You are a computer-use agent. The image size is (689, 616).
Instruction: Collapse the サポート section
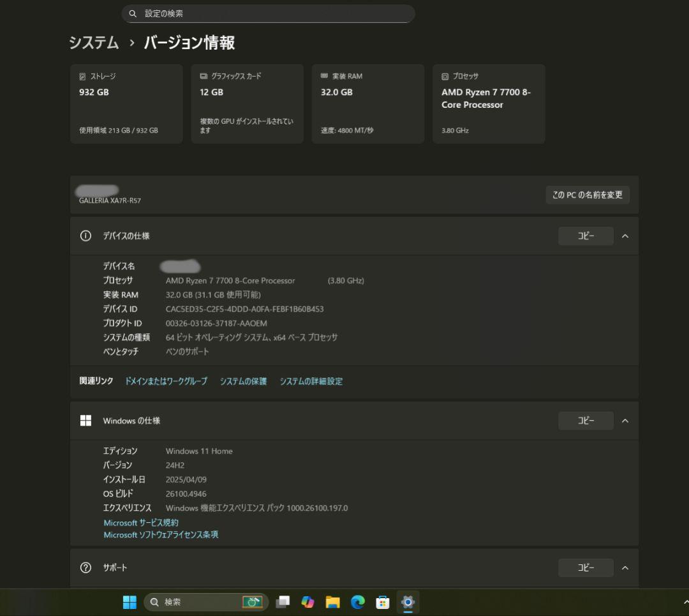coord(625,567)
